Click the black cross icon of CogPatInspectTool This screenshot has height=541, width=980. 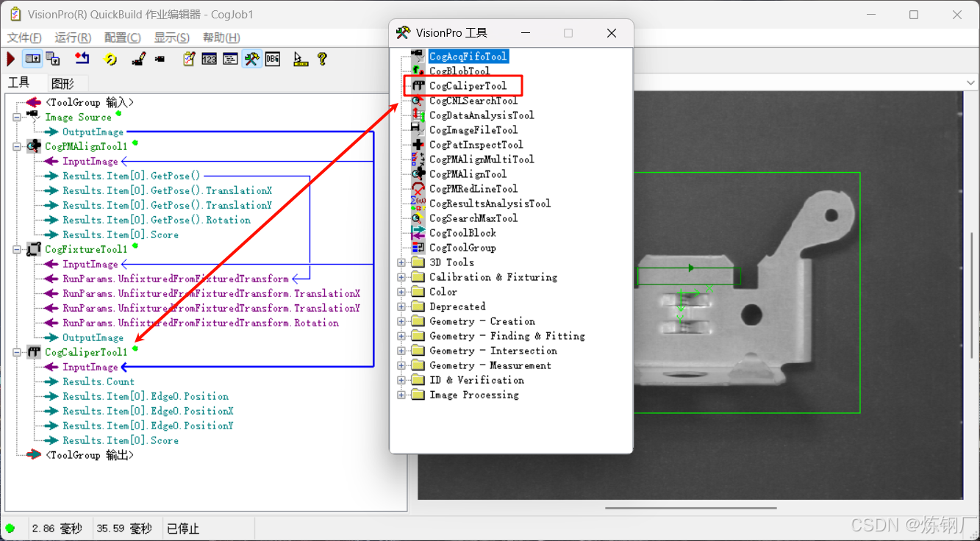[418, 144]
